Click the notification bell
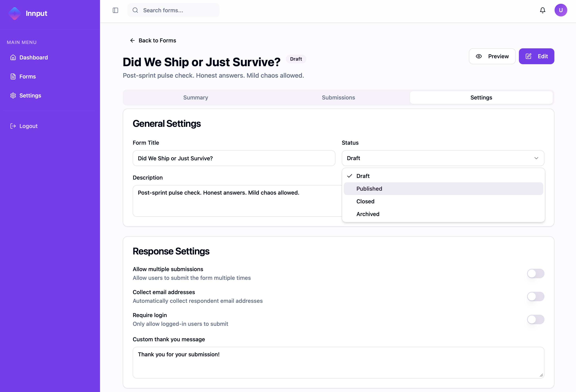 pyautogui.click(x=542, y=10)
